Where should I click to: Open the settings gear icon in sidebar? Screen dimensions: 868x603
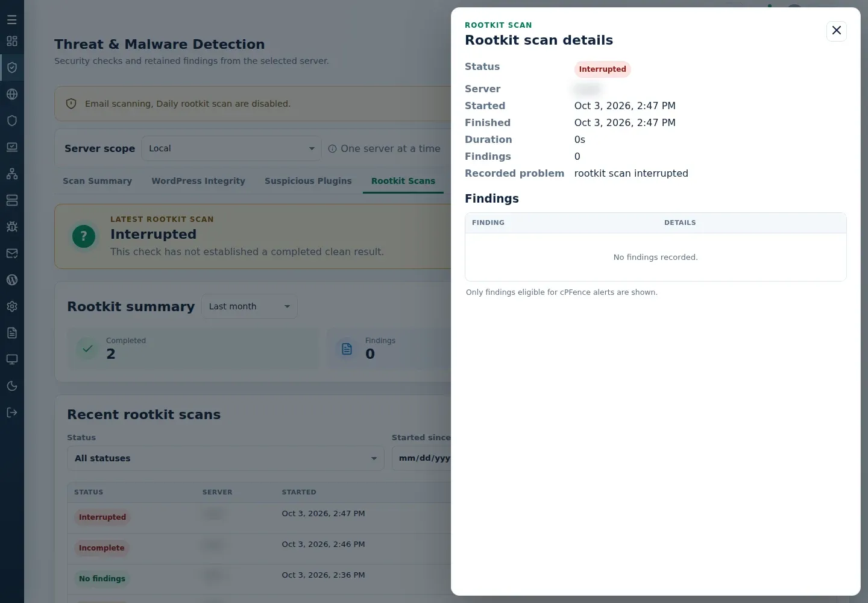(12, 306)
